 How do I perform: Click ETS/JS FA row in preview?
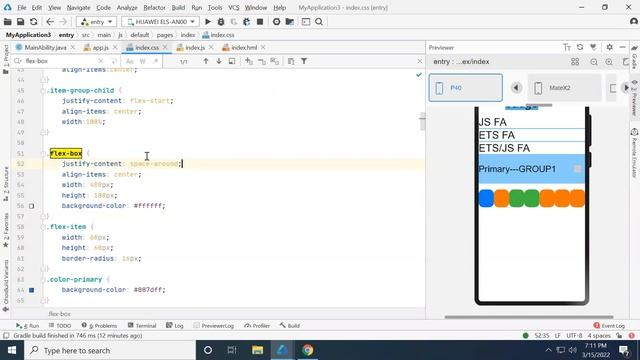[x=531, y=148]
